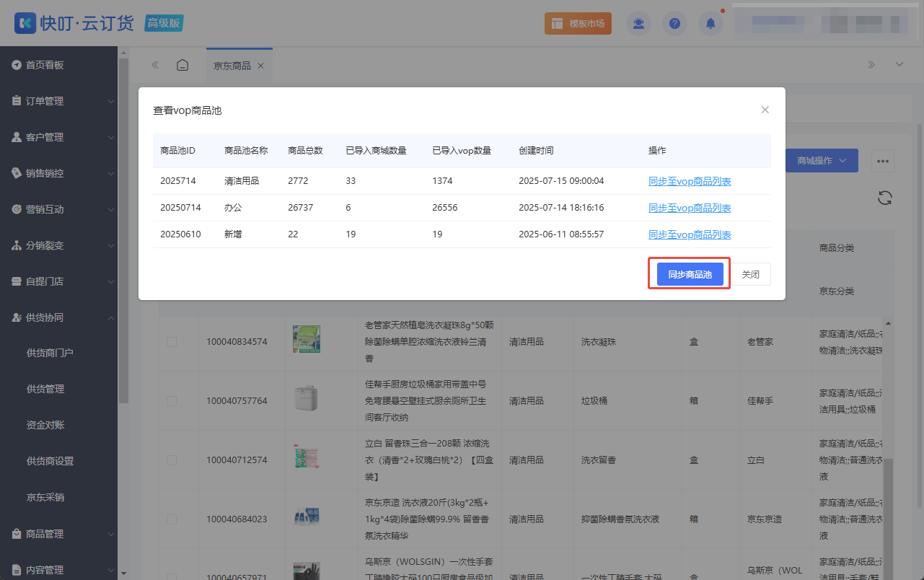Click 同步至vop商品列表 for 办公 pool
The width and height of the screenshot is (924, 580).
[690, 208]
